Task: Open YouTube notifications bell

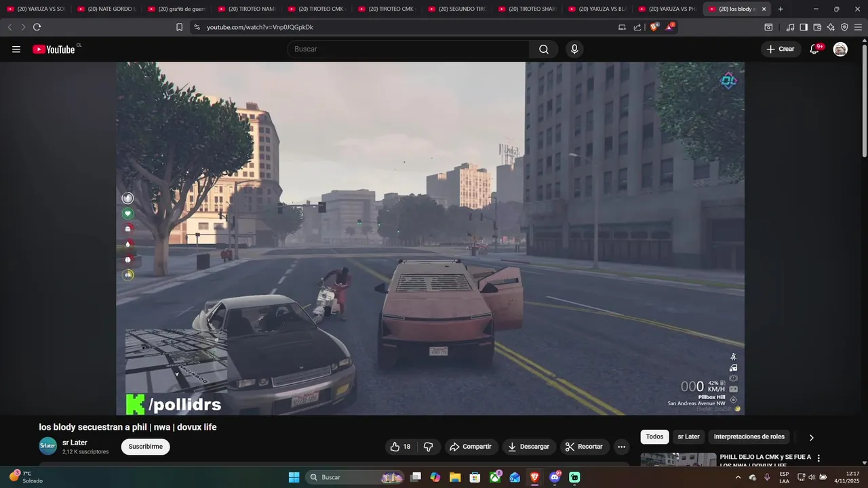Action: [814, 49]
